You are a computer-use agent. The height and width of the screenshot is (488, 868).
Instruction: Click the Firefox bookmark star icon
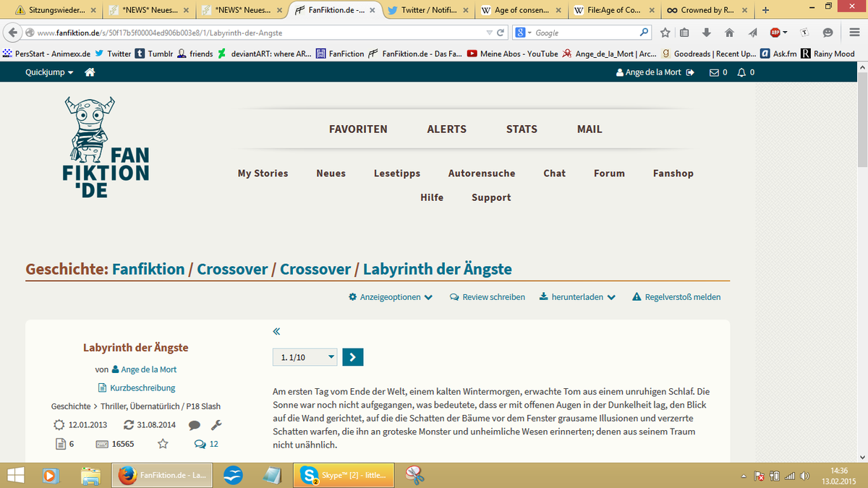(x=665, y=33)
